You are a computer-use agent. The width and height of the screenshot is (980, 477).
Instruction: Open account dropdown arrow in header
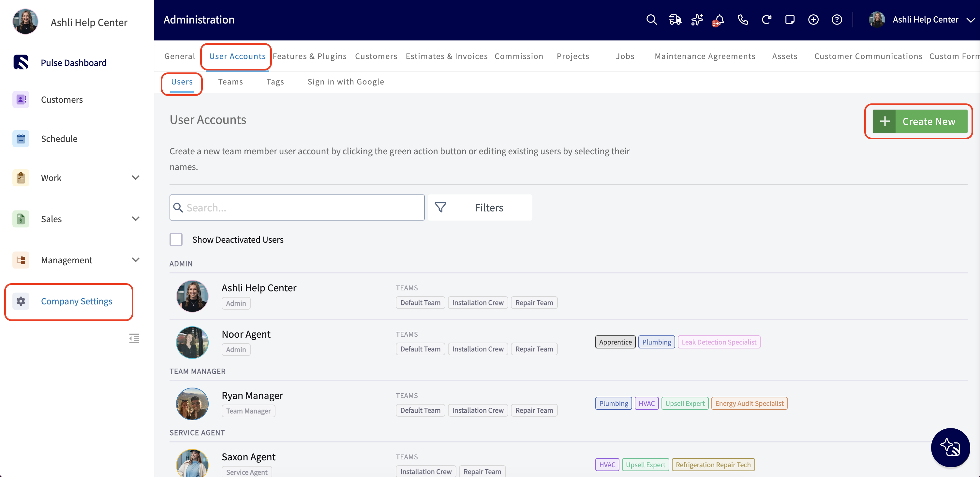(x=971, y=20)
